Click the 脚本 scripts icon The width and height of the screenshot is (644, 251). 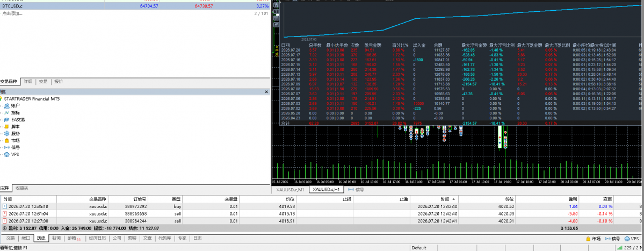[7, 126]
